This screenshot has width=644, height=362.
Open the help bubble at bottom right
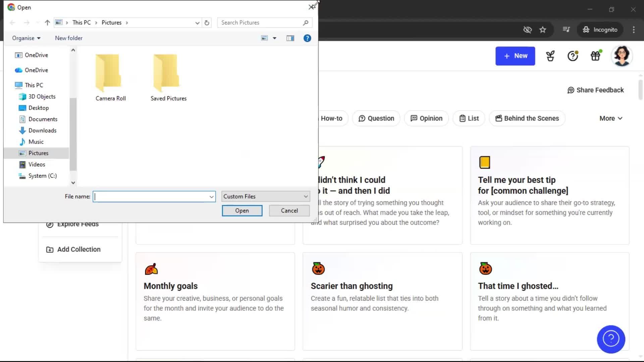point(611,339)
